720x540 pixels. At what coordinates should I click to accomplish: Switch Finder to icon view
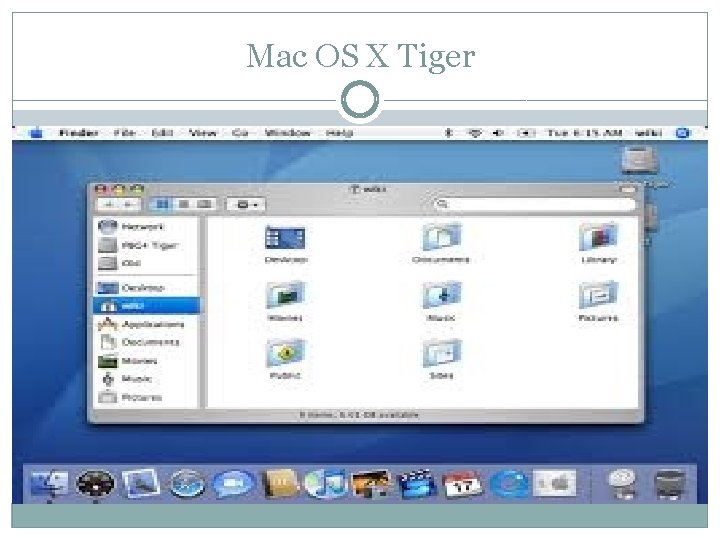pyautogui.click(x=162, y=204)
